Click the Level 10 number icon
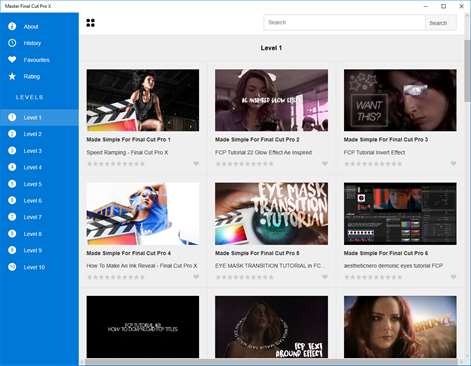471x366 pixels. point(12,267)
